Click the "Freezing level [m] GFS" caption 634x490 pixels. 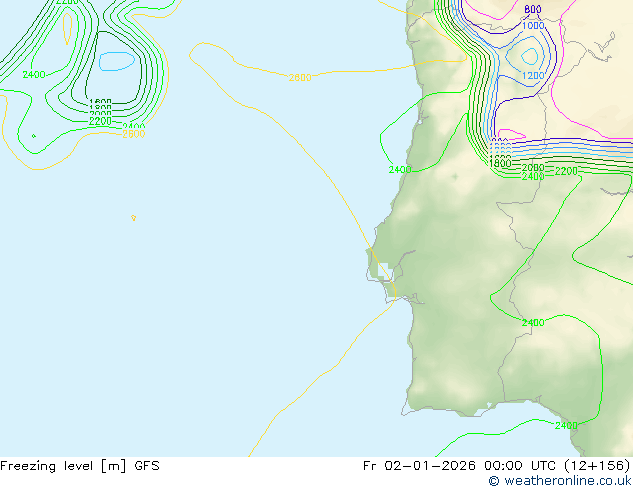80,466
